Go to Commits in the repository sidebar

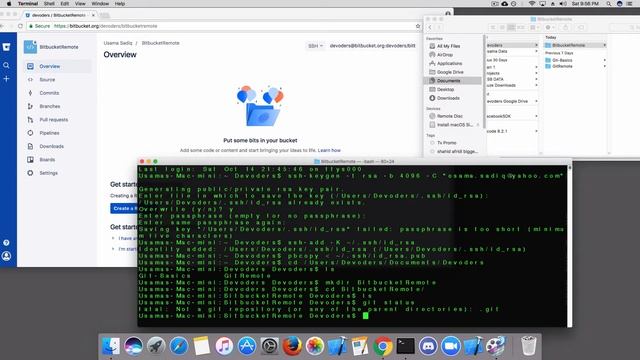[x=57, y=93]
